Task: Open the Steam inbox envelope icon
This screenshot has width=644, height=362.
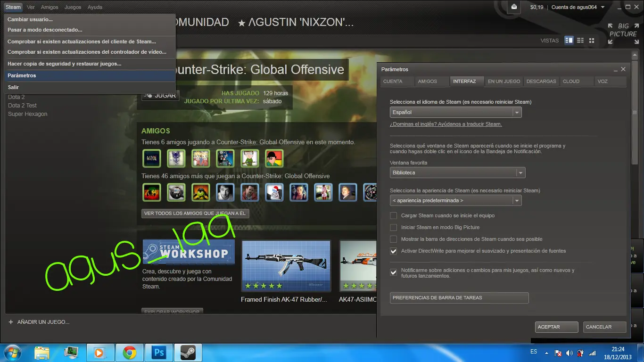Action: pyautogui.click(x=514, y=7)
